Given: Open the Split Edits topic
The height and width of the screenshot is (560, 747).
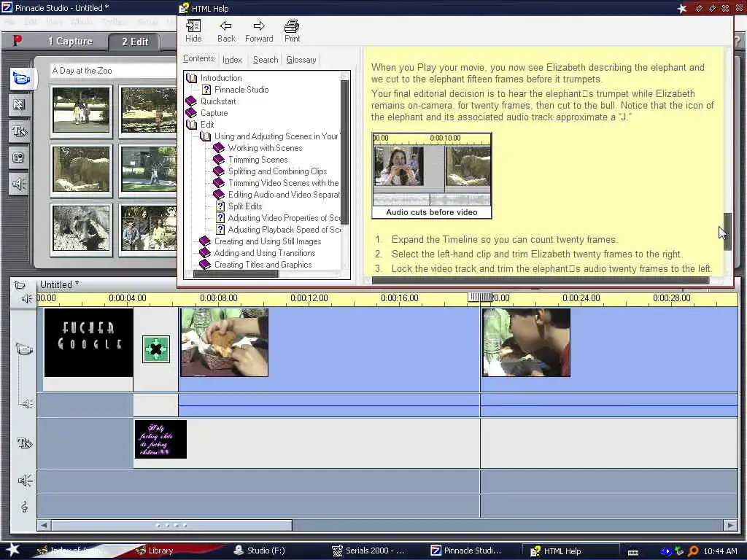Looking at the screenshot, I should pos(245,206).
